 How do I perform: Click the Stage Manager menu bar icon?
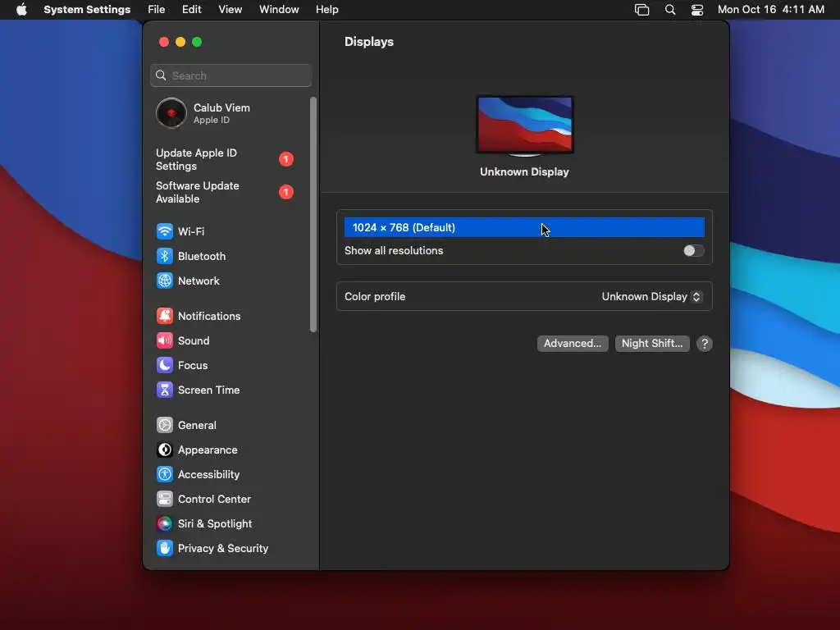coord(641,10)
